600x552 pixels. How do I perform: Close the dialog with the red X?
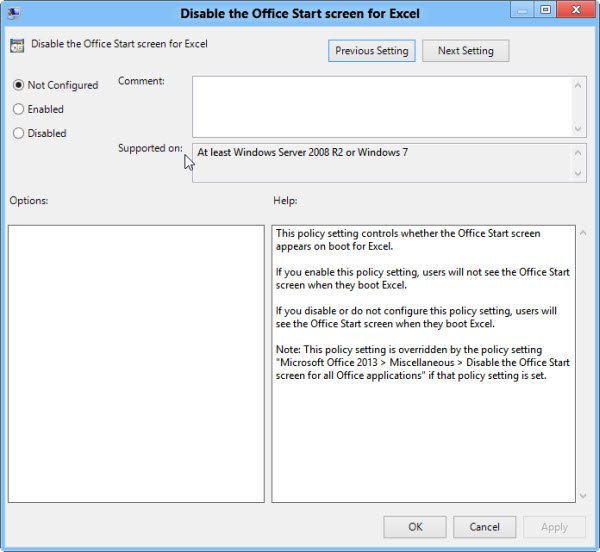point(576,10)
